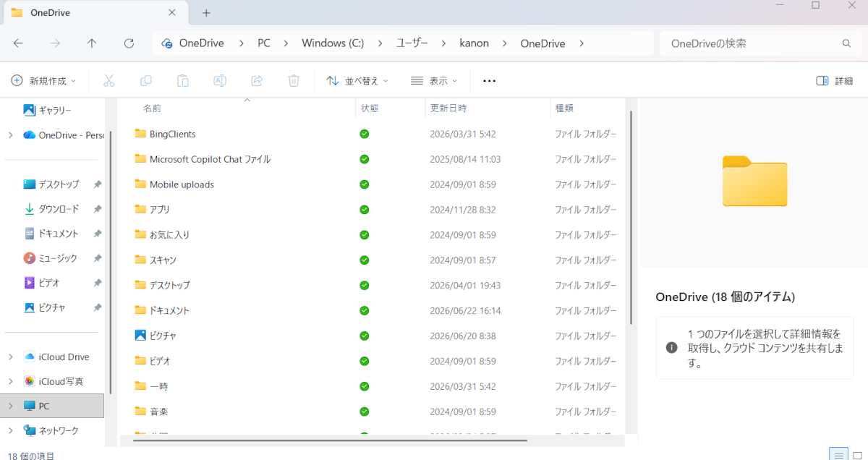This screenshot has height=460, width=868.
Task: Click the Windows (C:) breadcrumb segment
Action: (333, 43)
